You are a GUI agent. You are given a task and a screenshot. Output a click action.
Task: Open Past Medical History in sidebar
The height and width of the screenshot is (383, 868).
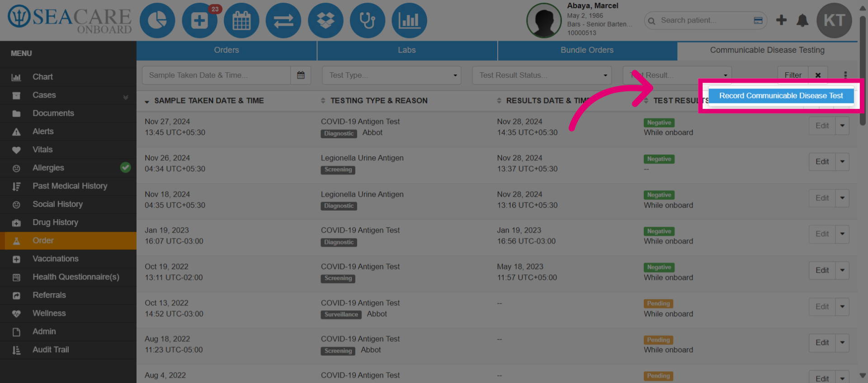click(68, 186)
